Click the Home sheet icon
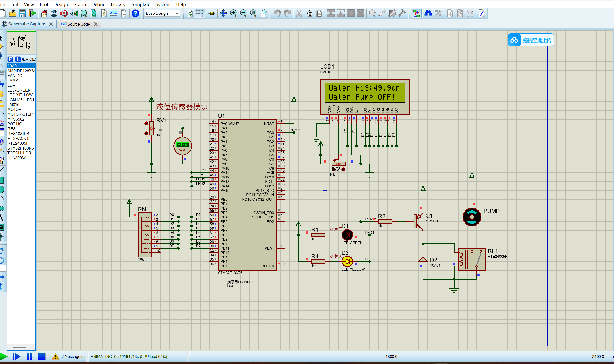Image resolution: width=614 pixels, height=364 pixels. click(44, 13)
